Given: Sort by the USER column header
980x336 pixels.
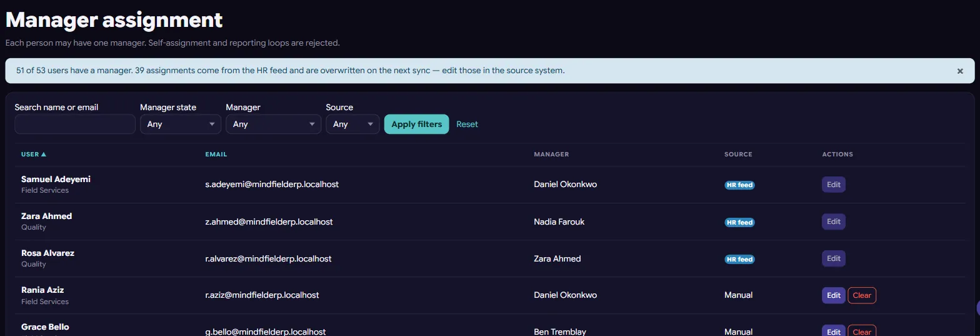Looking at the screenshot, I should click(34, 154).
